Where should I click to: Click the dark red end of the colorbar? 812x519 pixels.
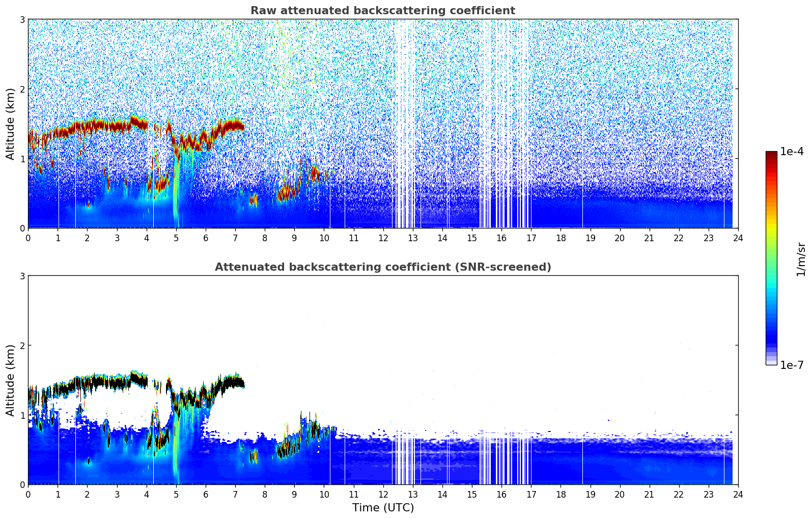771,154
